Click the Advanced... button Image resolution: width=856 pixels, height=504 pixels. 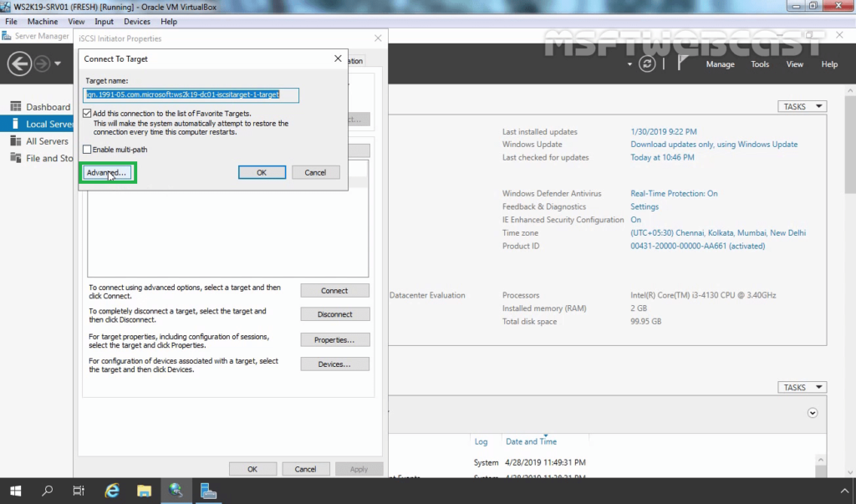click(106, 172)
